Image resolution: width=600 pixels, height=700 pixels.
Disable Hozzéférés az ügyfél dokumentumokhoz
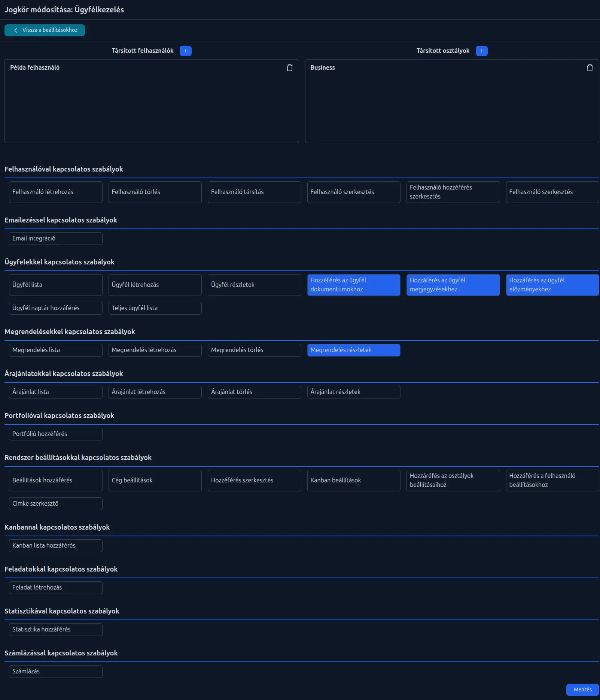tap(353, 285)
